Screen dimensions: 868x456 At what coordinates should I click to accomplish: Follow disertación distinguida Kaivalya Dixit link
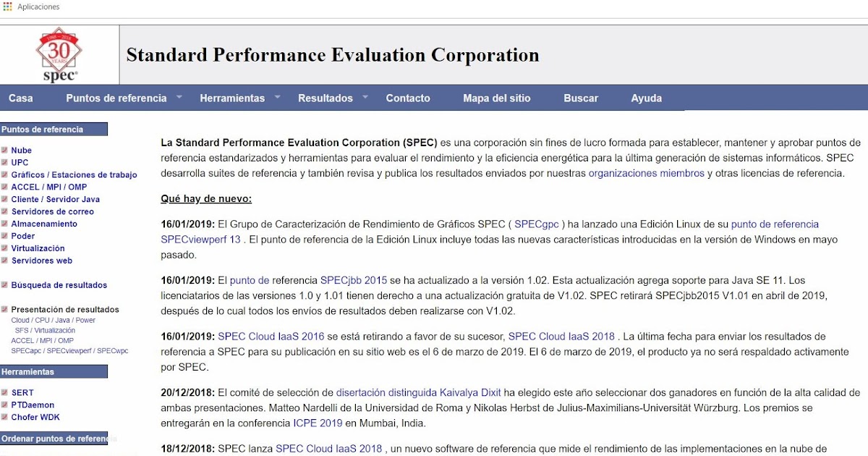pos(419,392)
